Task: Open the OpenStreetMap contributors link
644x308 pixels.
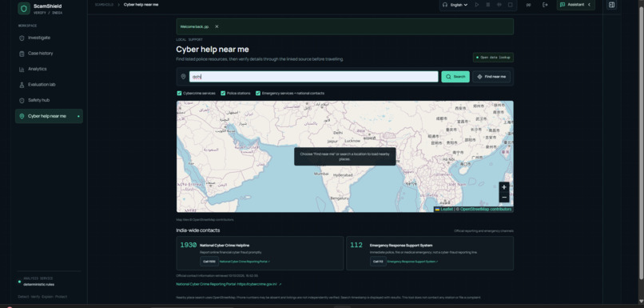Action: pyautogui.click(x=486, y=210)
